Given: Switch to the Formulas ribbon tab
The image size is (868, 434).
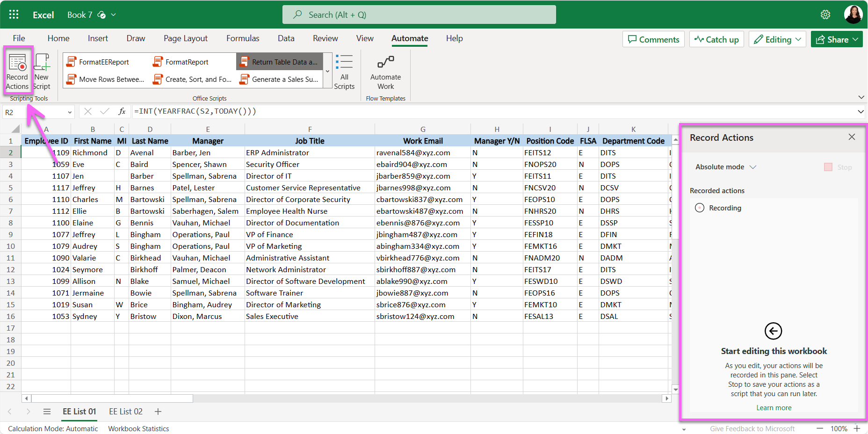Looking at the screenshot, I should point(243,38).
